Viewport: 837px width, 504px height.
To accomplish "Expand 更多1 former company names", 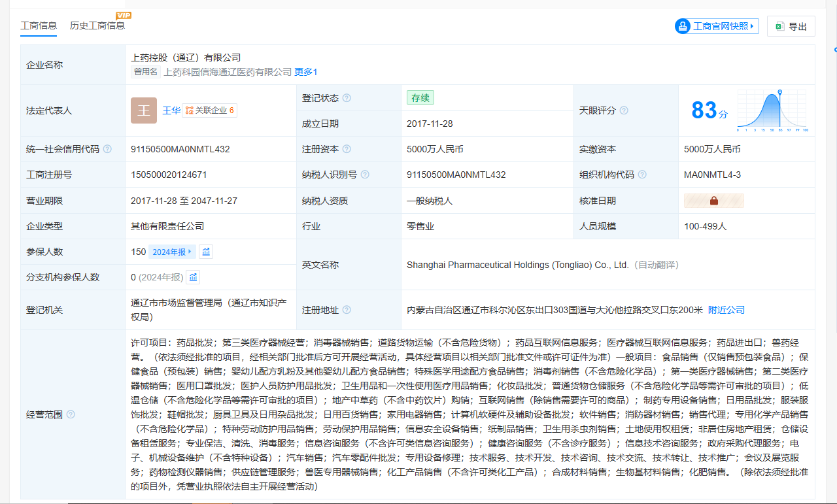I will [305, 72].
